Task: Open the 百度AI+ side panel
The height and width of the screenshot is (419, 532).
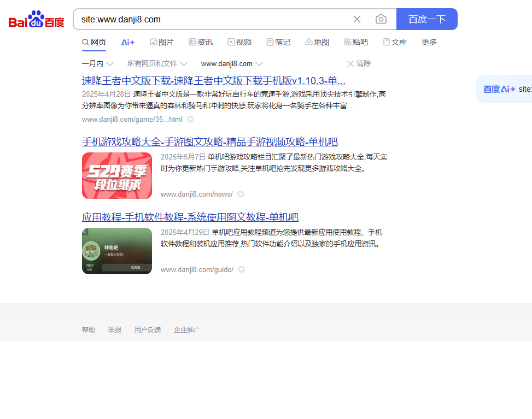Action: pyautogui.click(x=505, y=89)
